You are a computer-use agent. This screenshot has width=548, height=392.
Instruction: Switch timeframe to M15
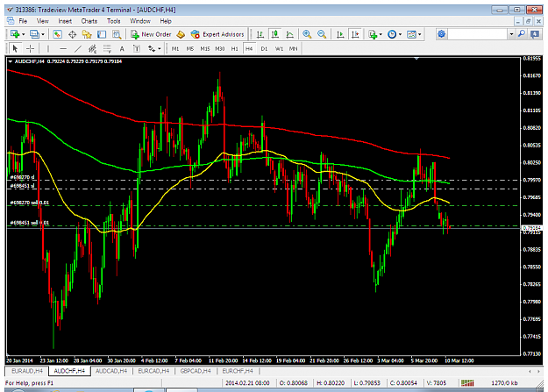point(205,48)
